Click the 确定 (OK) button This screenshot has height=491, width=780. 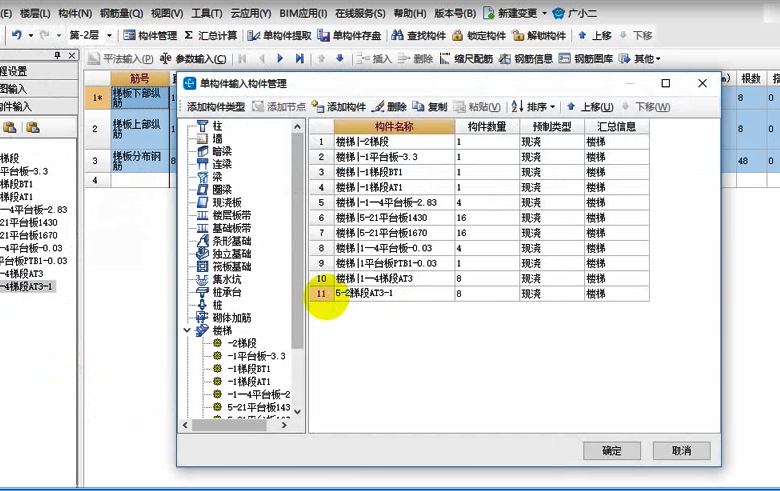611,450
